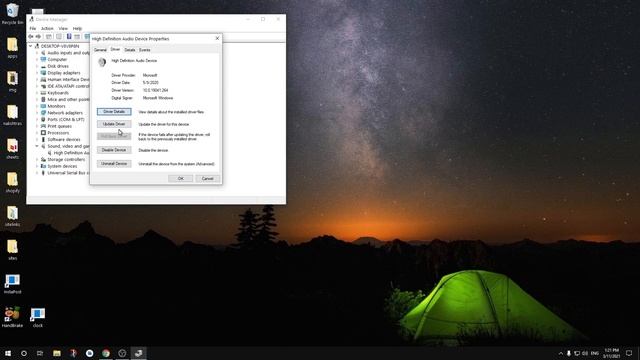Viewport: 640px width, 360px height.
Task: Expand the Disk drives node
Action: pos(37,66)
